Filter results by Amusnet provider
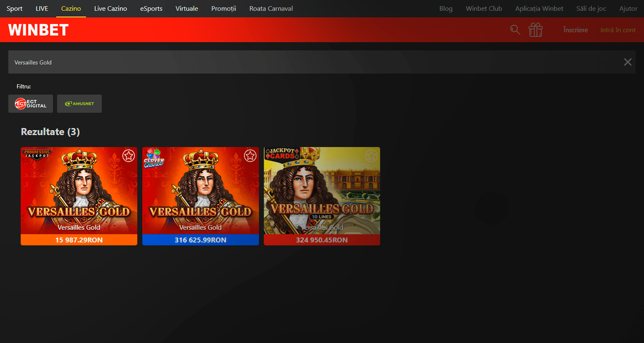This screenshot has height=343, width=644. click(79, 104)
